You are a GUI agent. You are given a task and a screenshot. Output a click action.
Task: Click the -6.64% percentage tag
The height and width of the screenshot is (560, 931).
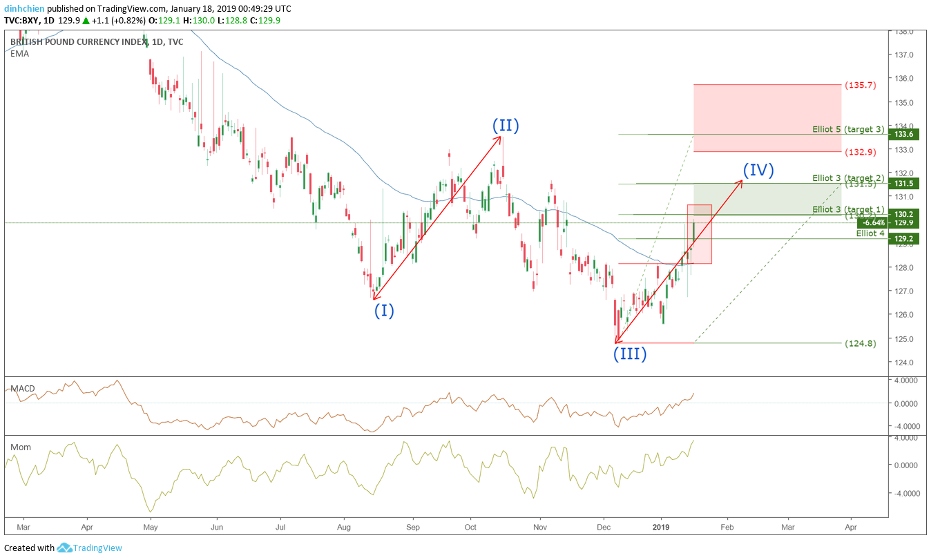click(872, 223)
